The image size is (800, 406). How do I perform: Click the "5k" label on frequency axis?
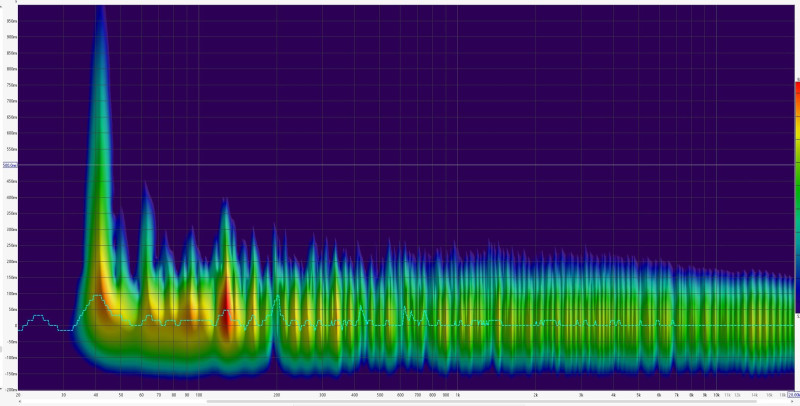pos(638,395)
